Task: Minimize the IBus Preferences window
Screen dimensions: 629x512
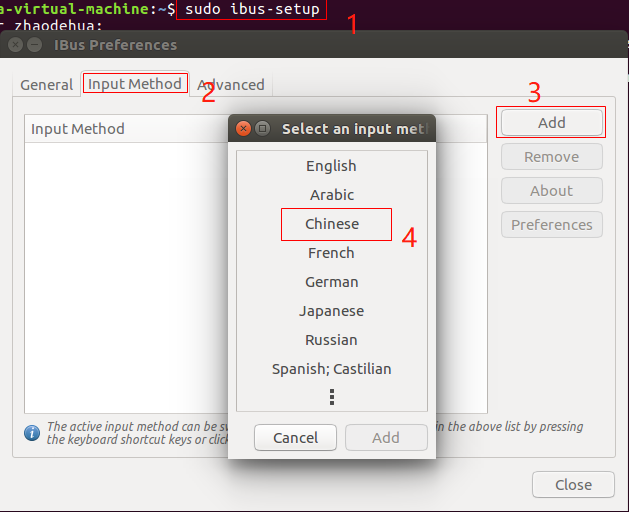Action: 34,45
